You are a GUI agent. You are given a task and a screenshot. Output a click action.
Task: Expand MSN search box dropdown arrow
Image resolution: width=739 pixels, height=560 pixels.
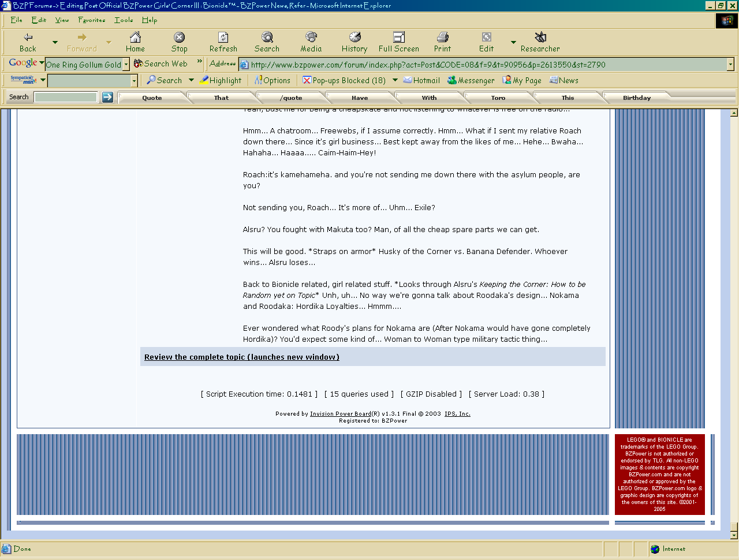[x=135, y=81]
